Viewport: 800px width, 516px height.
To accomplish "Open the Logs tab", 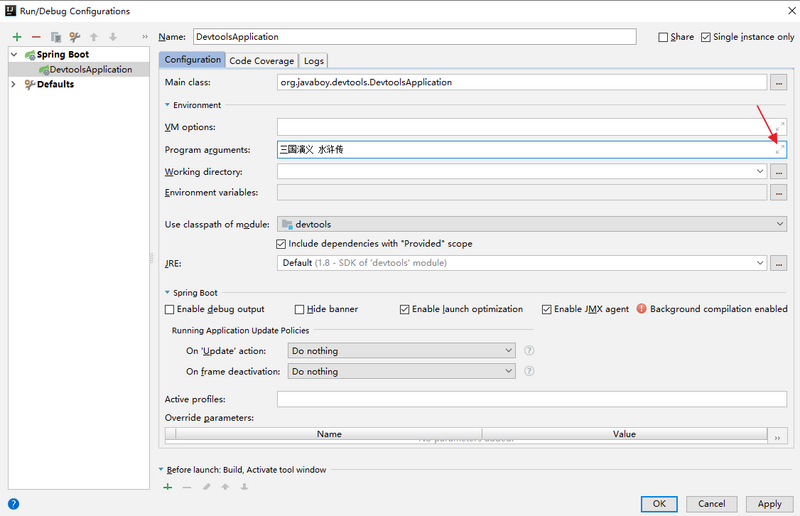I will point(314,61).
